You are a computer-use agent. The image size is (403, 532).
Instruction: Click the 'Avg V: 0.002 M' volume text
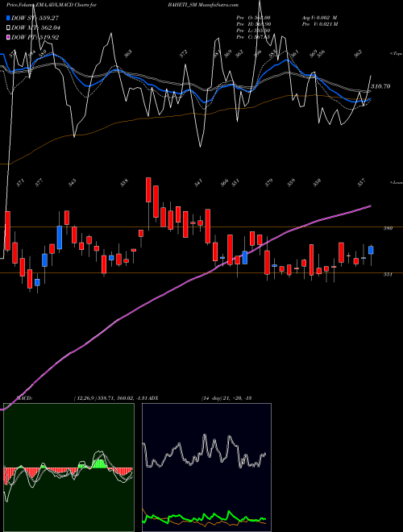[320, 17]
